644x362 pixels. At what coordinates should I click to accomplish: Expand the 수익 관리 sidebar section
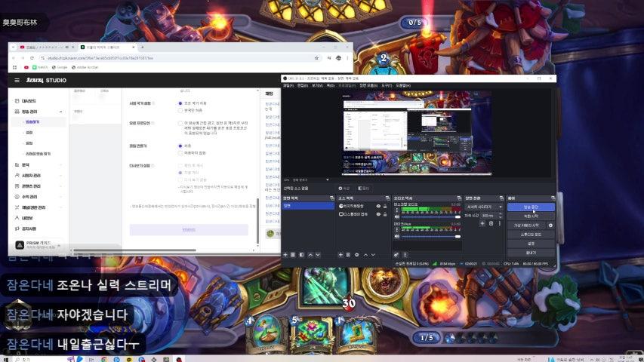coord(61,197)
